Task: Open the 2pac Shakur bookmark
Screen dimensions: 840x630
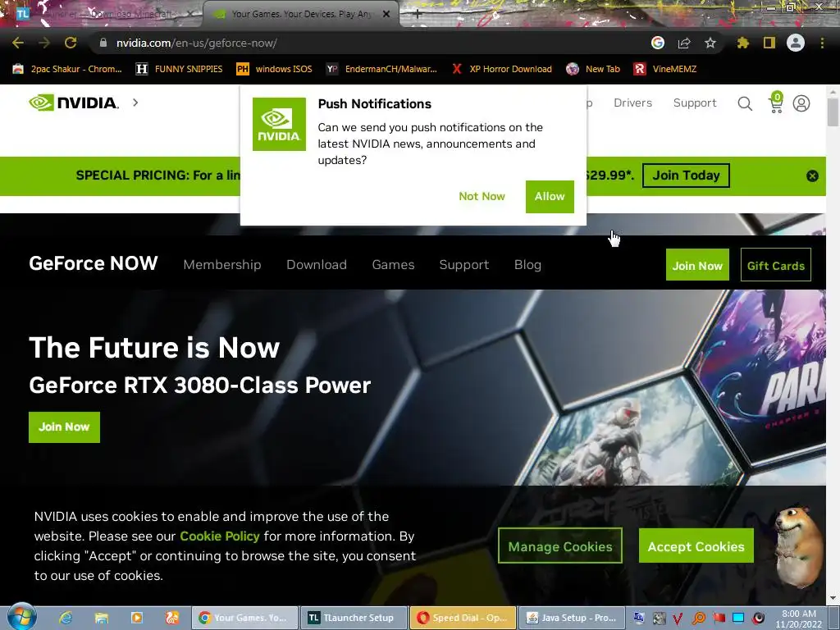Action: click(x=67, y=69)
